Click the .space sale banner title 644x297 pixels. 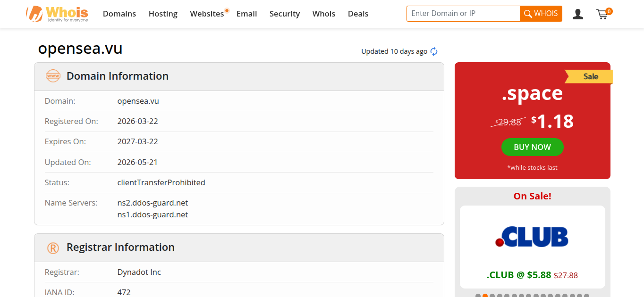point(532,93)
